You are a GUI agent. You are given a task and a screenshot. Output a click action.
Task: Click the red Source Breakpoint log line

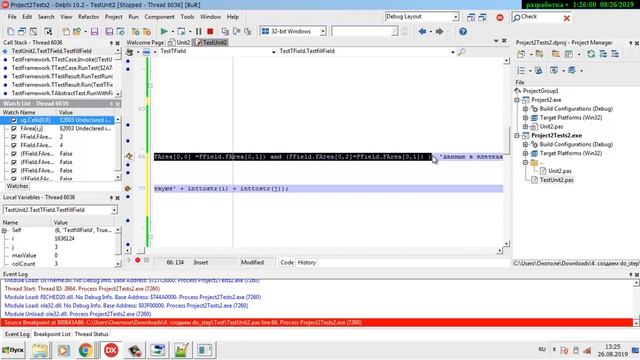pos(316,322)
